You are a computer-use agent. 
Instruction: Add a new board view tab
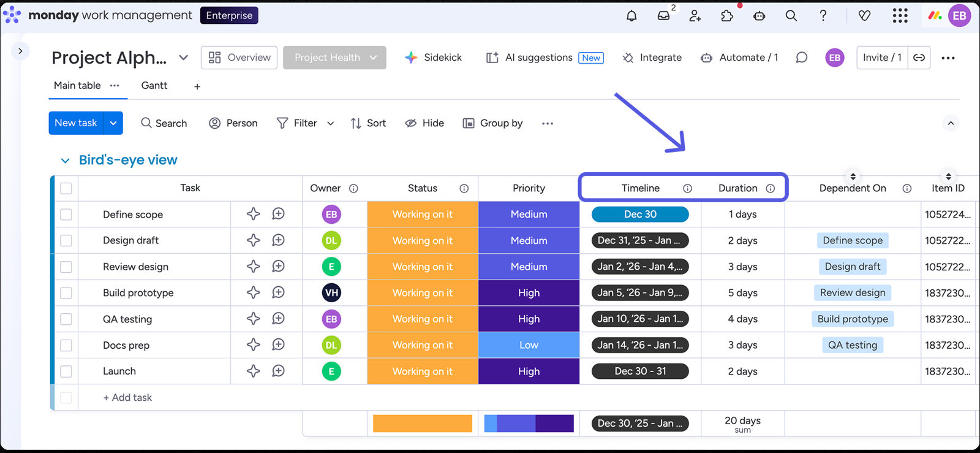click(197, 86)
